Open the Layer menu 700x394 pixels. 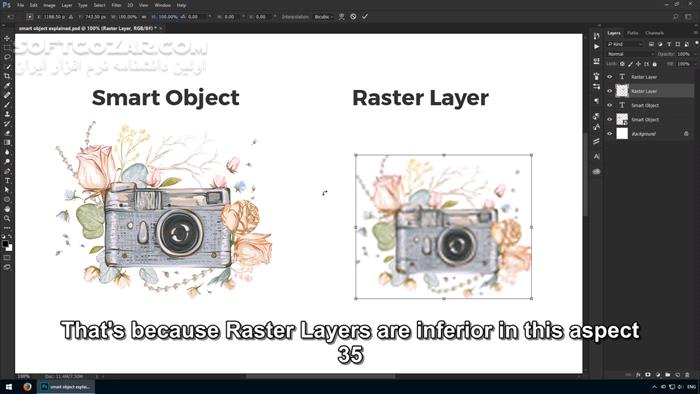tap(67, 5)
